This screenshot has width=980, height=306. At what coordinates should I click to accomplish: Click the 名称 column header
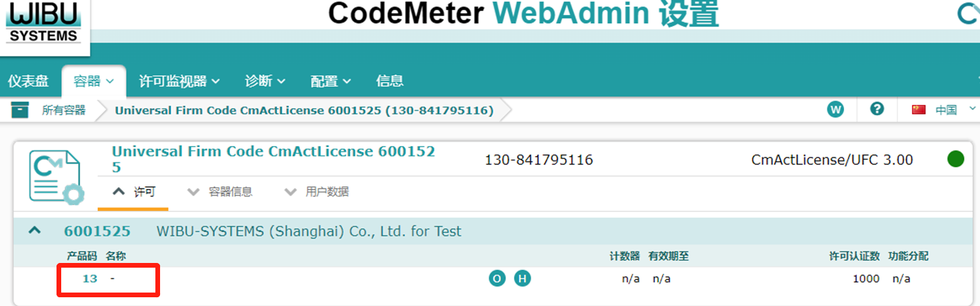(x=116, y=256)
